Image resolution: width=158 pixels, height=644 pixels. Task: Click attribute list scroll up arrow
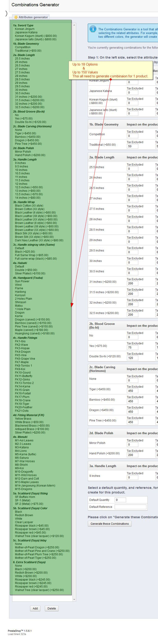74,25
